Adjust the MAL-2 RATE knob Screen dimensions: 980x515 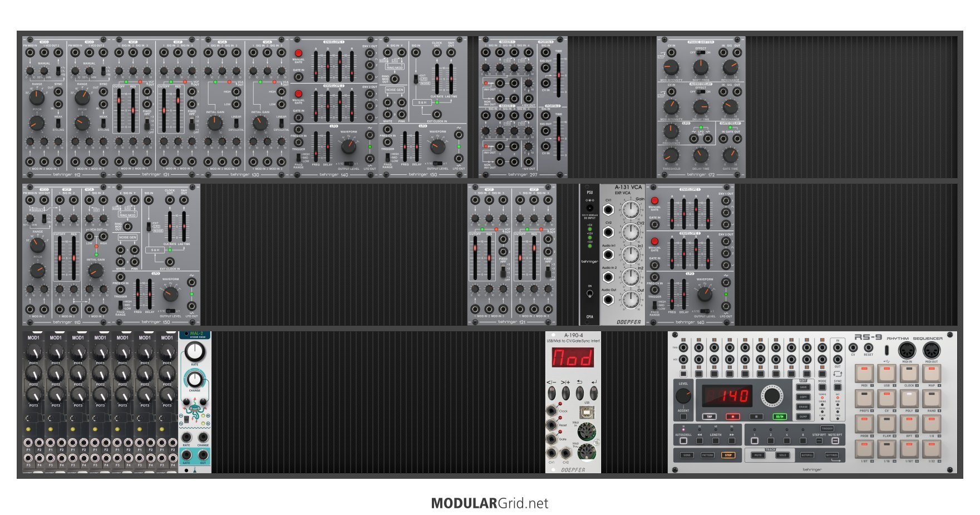click(x=195, y=351)
